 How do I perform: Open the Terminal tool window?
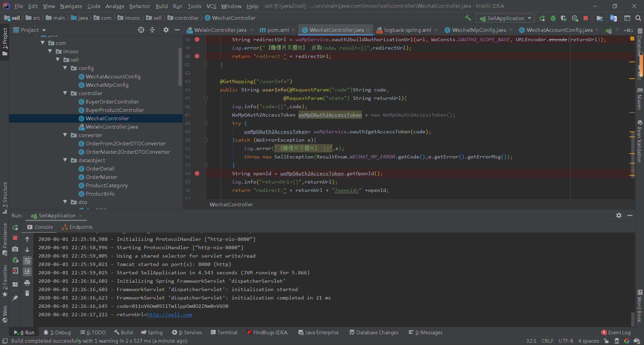click(x=224, y=332)
